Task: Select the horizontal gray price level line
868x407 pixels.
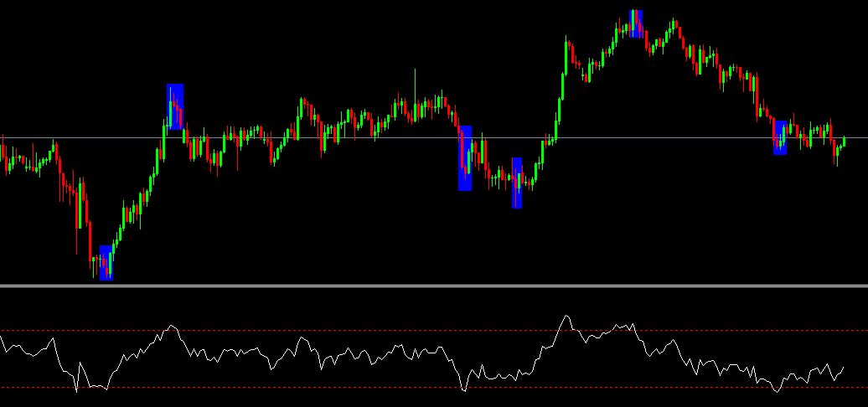Action: point(434,137)
